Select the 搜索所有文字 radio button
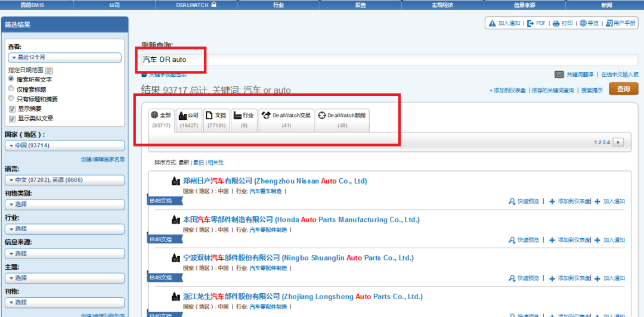Image resolution: width=644 pixels, height=317 pixels. tap(11, 79)
